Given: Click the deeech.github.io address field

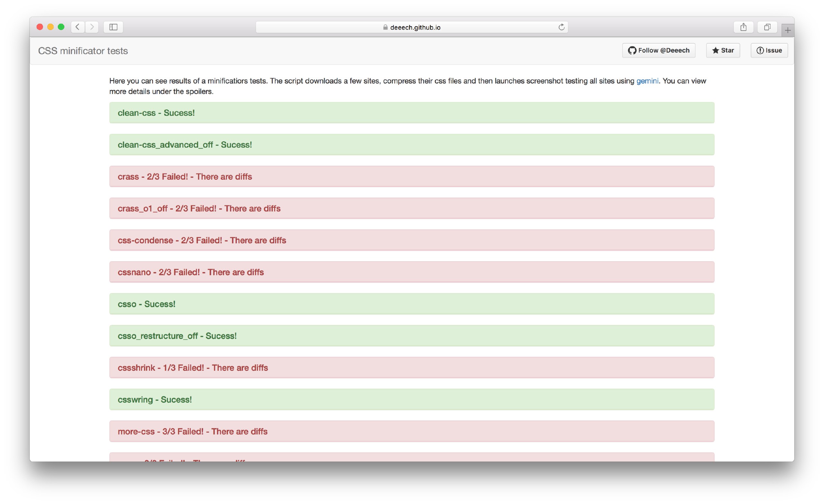Looking at the screenshot, I should click(x=412, y=27).
